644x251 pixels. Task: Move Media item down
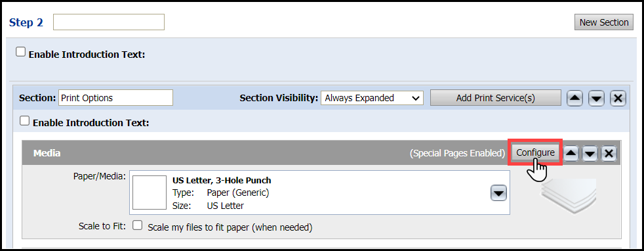590,153
